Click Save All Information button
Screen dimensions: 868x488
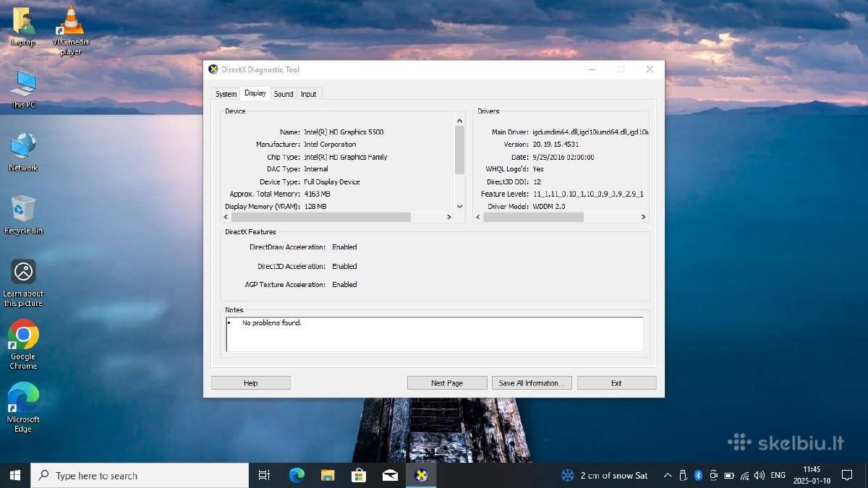532,383
